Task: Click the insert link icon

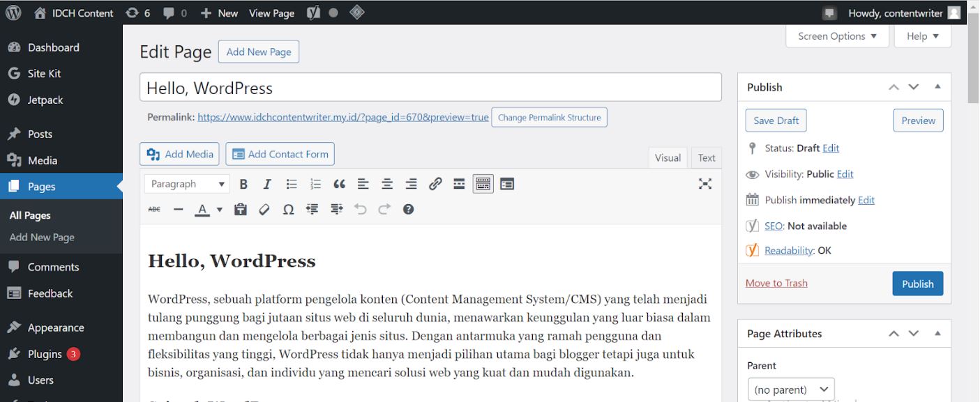Action: (435, 184)
